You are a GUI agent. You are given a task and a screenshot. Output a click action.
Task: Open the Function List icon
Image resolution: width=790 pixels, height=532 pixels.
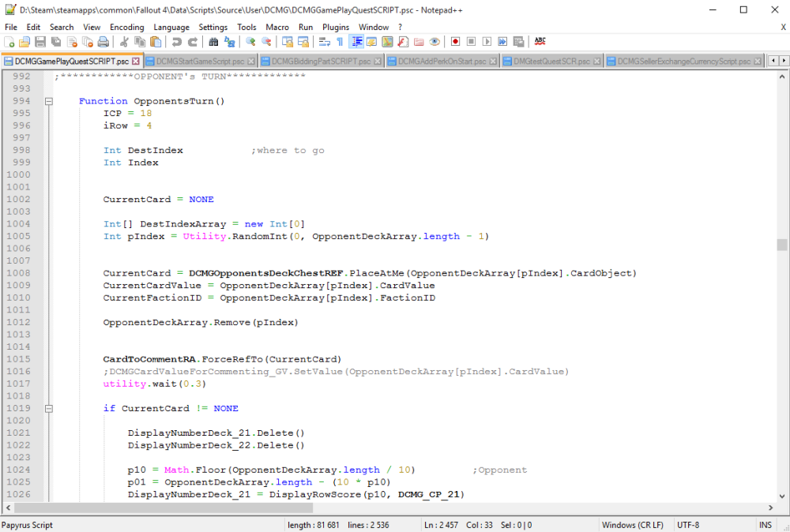point(403,42)
